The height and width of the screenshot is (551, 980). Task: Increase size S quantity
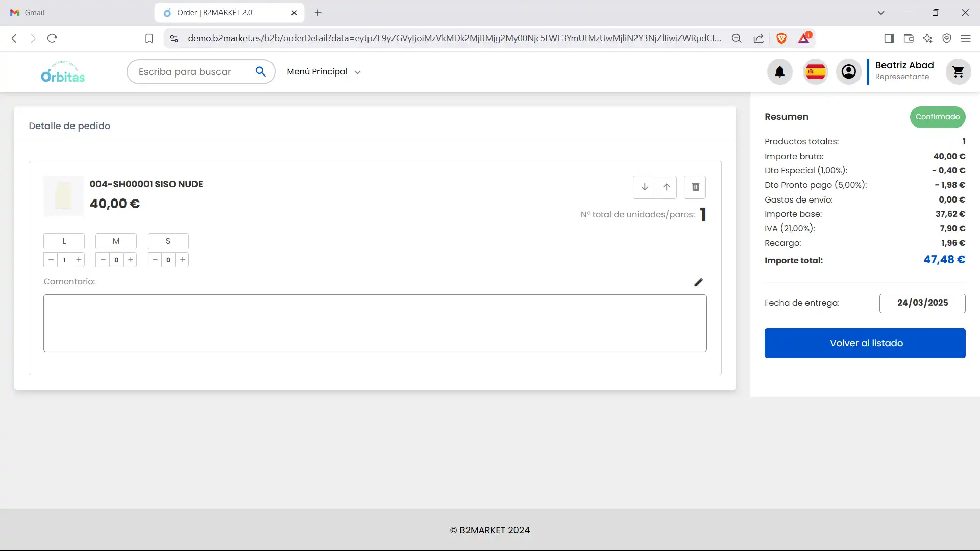point(183,260)
